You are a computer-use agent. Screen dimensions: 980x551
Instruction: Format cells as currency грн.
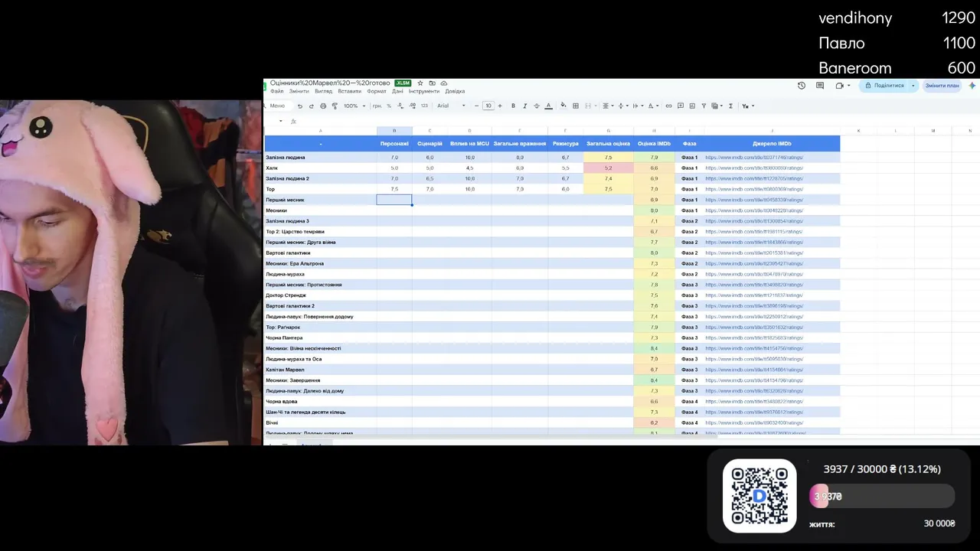[377, 106]
